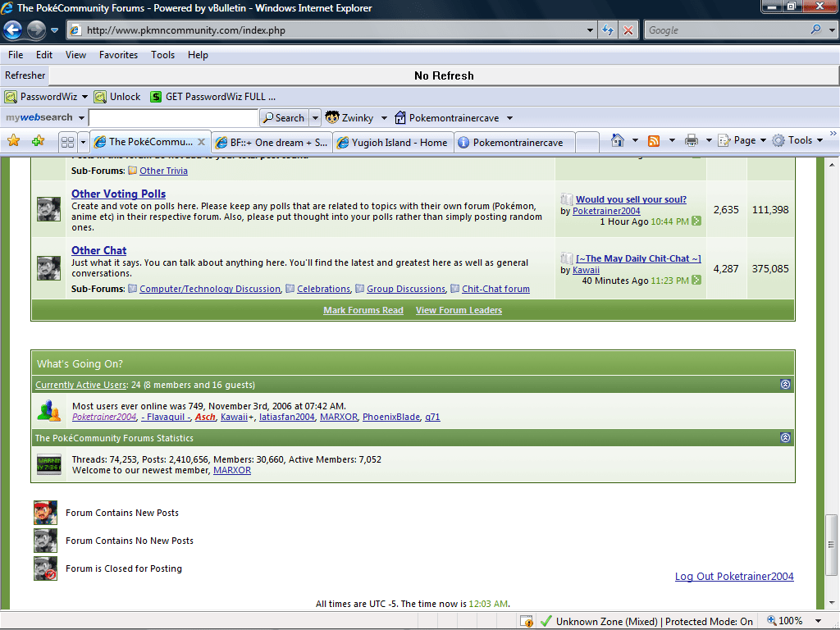The width and height of the screenshot is (840, 630).
Task: Click the Quick Tabs grid icon
Action: click(67, 142)
